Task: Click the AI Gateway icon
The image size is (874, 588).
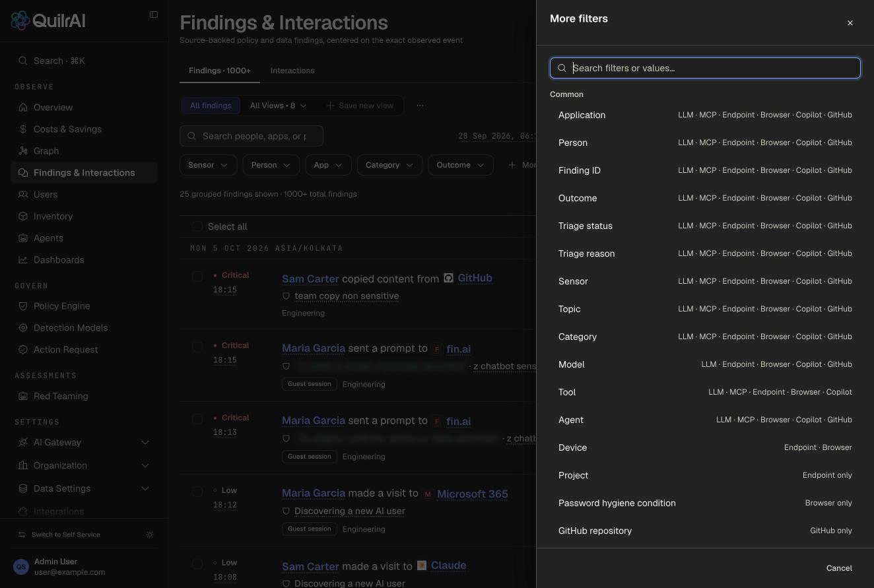Action: (x=23, y=443)
